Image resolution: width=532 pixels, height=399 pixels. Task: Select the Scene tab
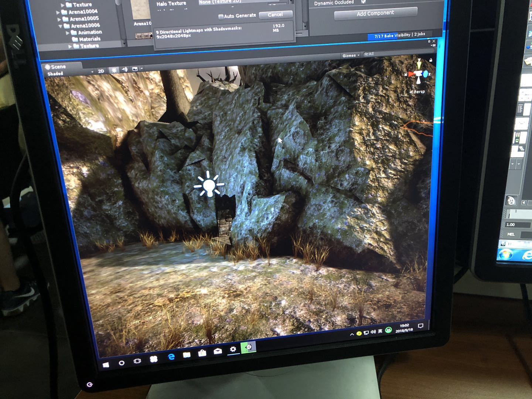click(55, 67)
